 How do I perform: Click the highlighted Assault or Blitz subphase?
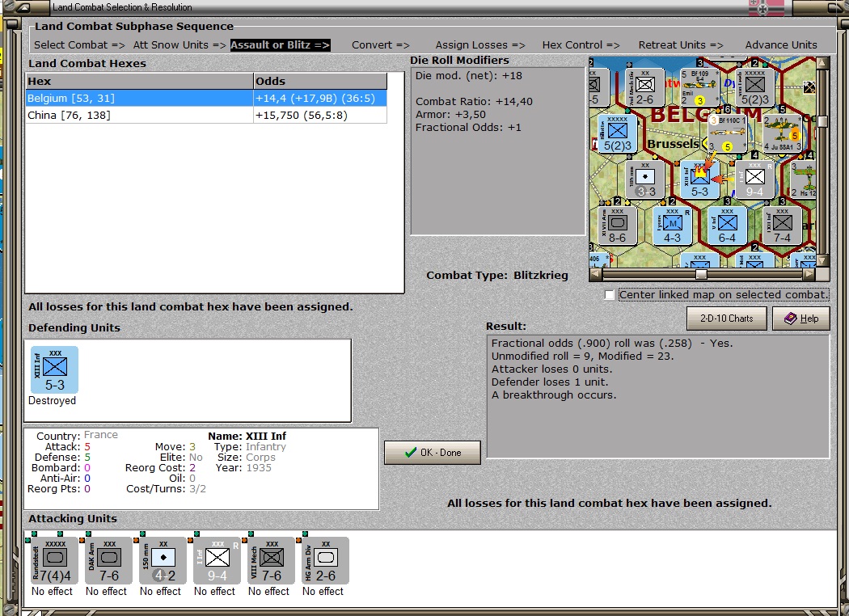(280, 45)
